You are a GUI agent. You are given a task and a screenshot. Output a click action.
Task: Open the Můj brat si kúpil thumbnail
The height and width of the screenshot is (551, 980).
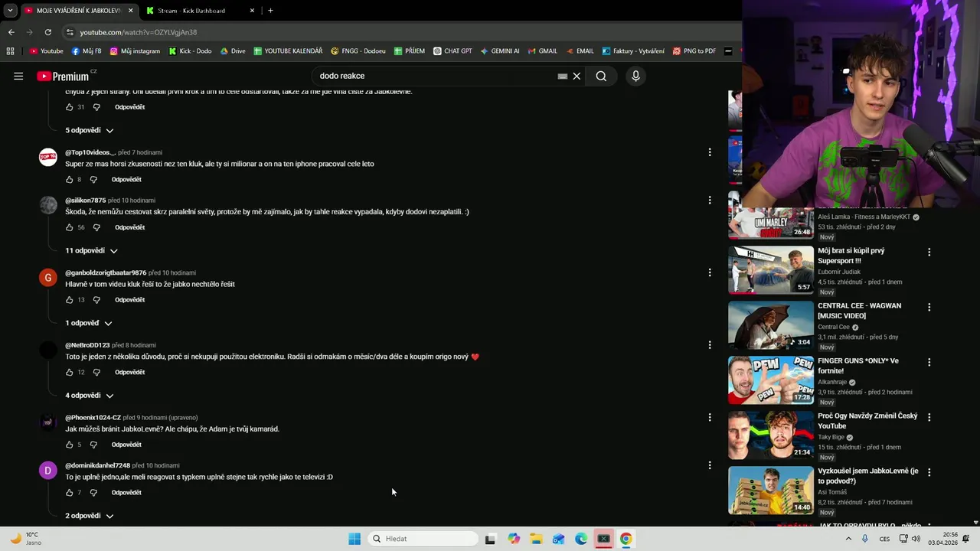771,270
